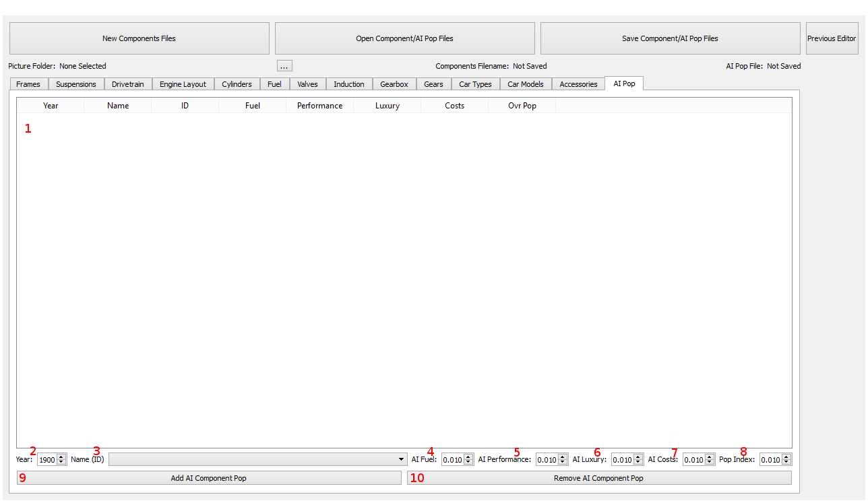Return to the Previous Editor
The height and width of the screenshot is (503, 868).
(832, 38)
